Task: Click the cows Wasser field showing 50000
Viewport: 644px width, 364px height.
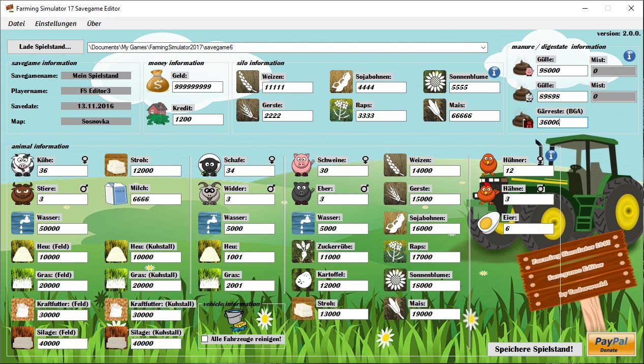Action: (x=62, y=229)
